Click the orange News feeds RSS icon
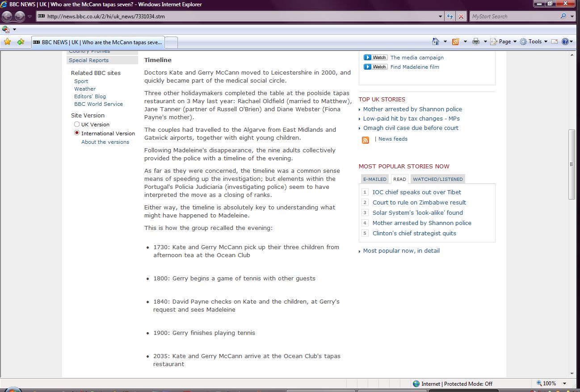Image resolution: width=580 pixels, height=392 pixels. pyautogui.click(x=365, y=140)
